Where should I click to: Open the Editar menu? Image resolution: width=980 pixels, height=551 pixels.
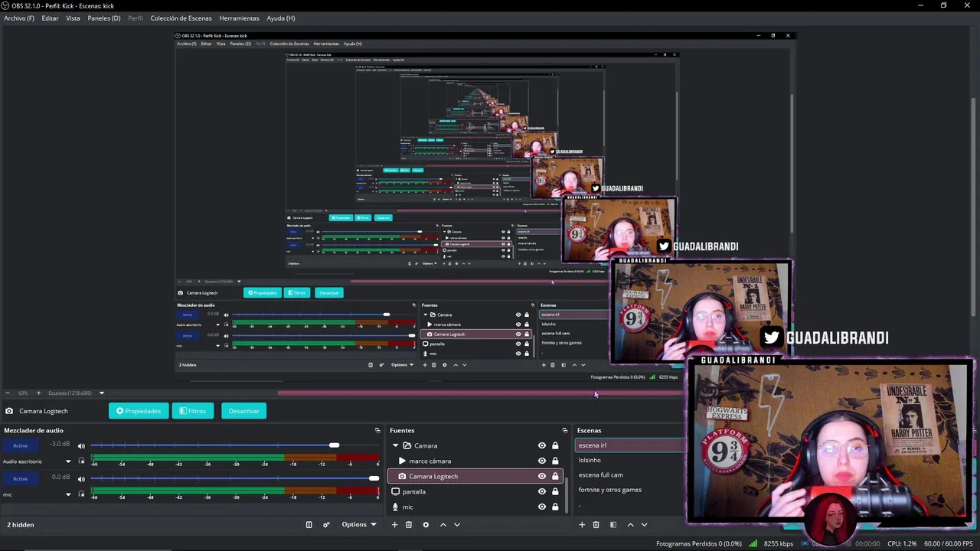50,18
